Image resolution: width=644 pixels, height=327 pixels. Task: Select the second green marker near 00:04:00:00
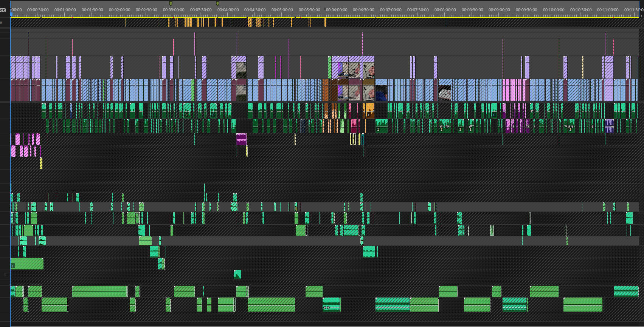pyautogui.click(x=217, y=3)
